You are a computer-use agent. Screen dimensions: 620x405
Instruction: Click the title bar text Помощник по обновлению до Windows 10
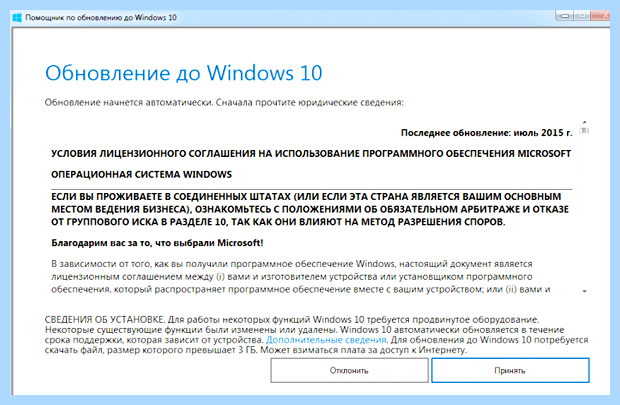(101, 17)
